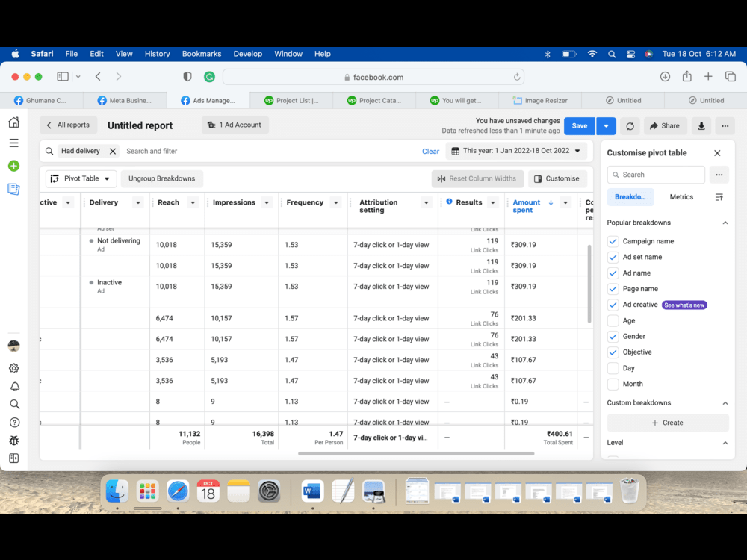The width and height of the screenshot is (747, 560).
Task: Select the Breakdowns tab
Action: (x=630, y=197)
